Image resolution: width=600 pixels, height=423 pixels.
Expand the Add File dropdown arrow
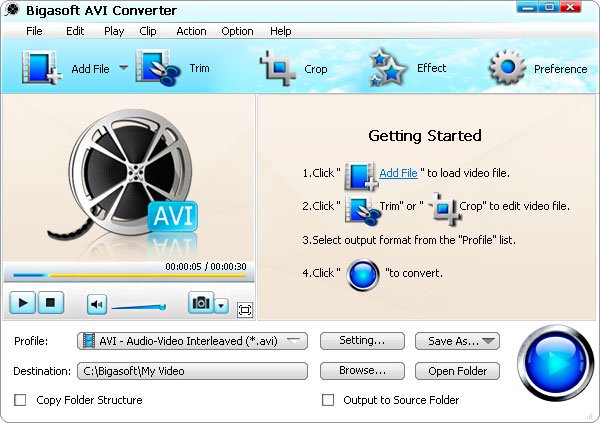(x=123, y=68)
